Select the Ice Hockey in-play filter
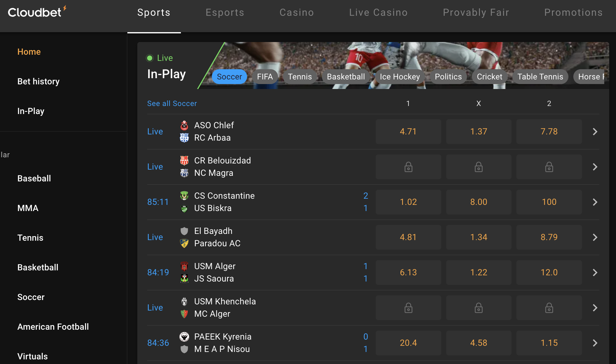The image size is (616, 364). [x=400, y=77]
